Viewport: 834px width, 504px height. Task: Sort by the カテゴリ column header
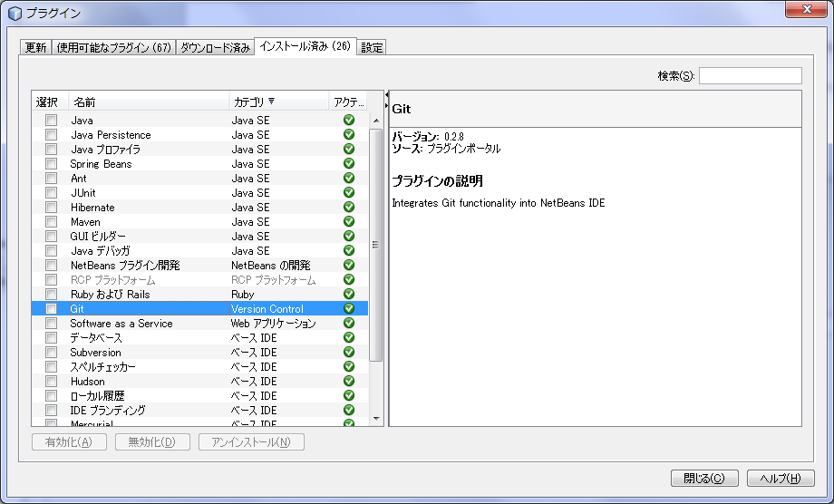[x=278, y=102]
